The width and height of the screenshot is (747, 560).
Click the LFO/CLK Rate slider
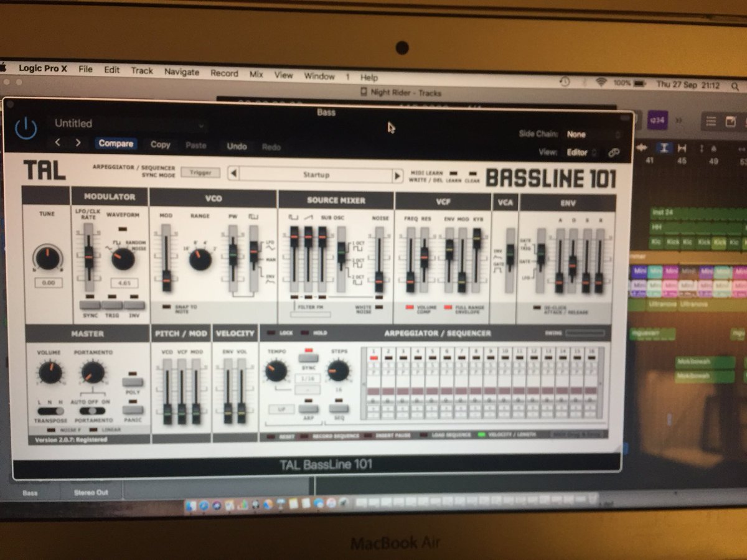click(x=88, y=257)
